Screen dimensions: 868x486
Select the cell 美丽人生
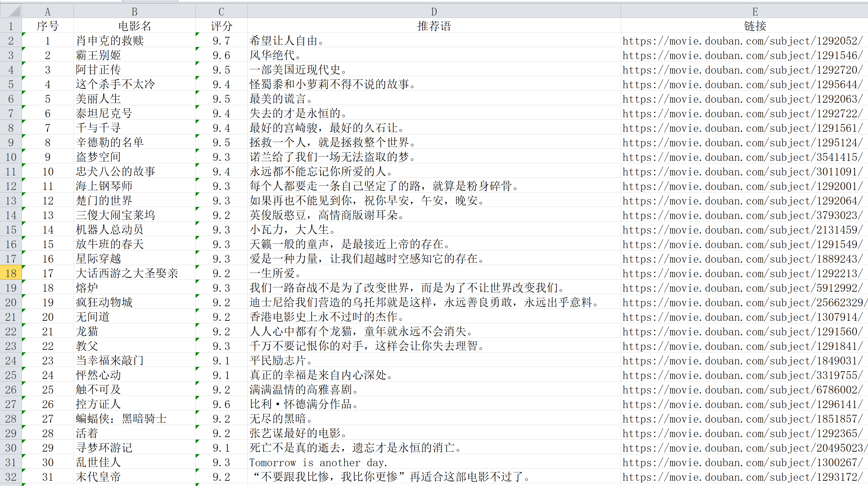click(x=134, y=98)
